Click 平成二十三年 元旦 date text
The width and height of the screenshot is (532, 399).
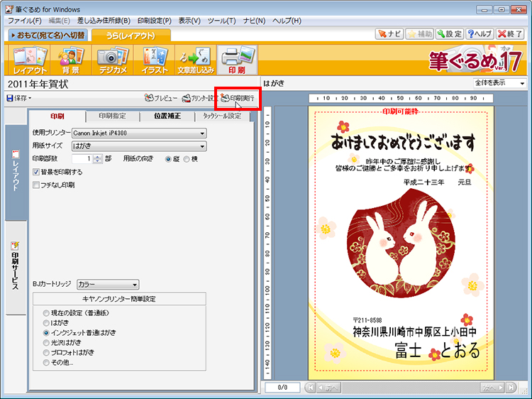pyautogui.click(x=437, y=182)
